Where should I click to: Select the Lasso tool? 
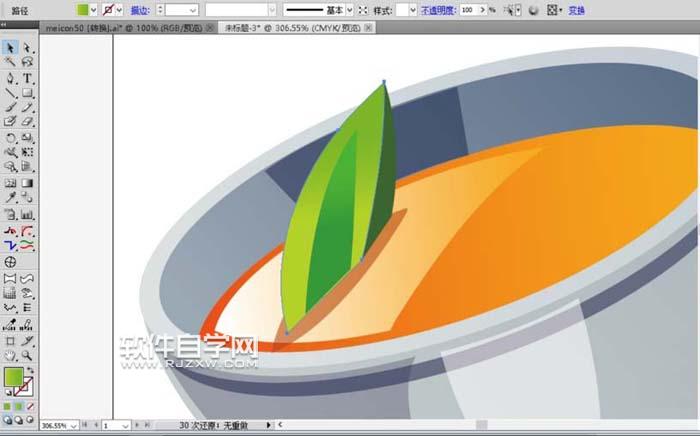(27, 62)
